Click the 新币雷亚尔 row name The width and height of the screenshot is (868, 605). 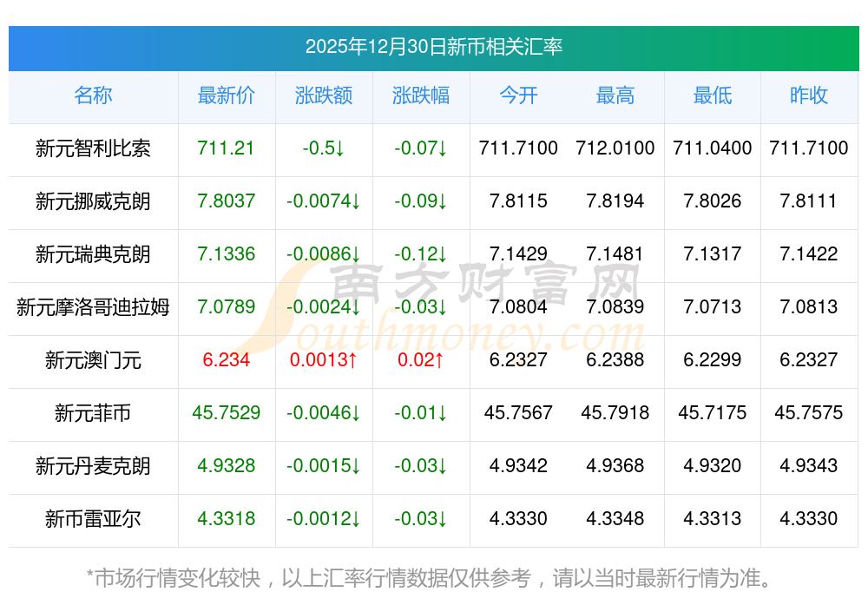[x=93, y=519]
